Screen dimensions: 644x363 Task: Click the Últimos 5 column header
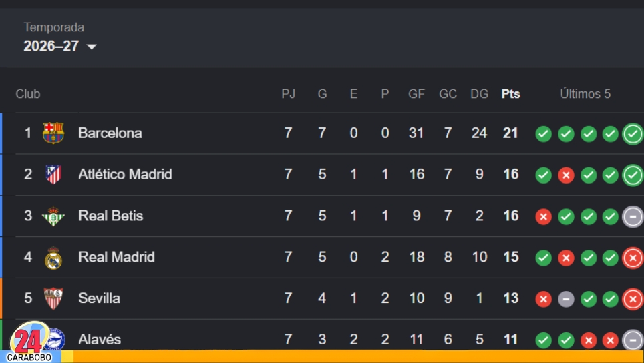point(585,94)
